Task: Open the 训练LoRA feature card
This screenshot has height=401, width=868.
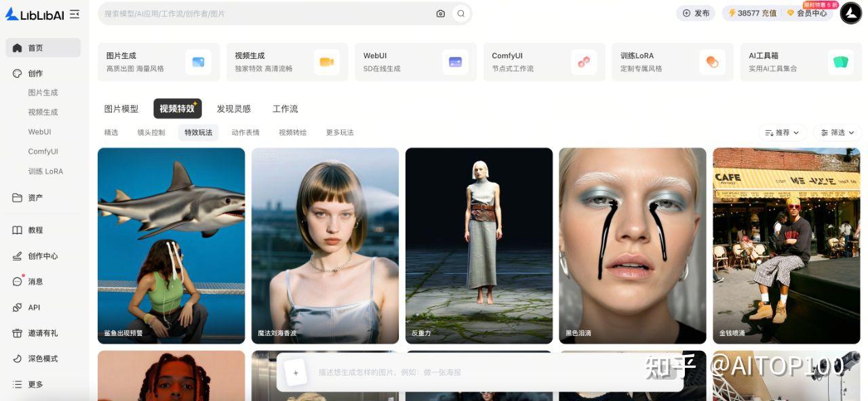Action: (671, 62)
